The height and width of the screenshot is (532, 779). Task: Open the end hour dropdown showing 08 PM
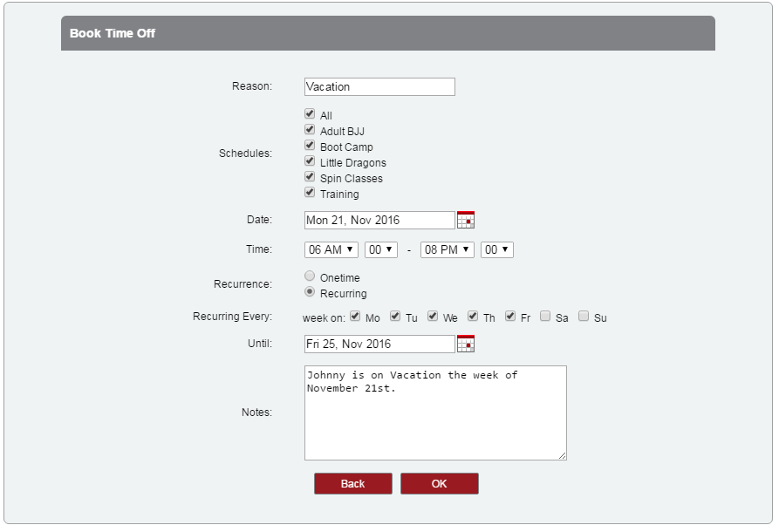pyautogui.click(x=448, y=249)
